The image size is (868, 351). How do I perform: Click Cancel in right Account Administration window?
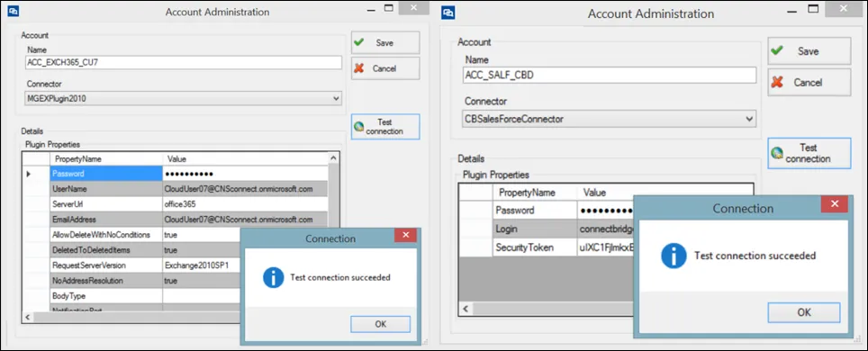(809, 83)
